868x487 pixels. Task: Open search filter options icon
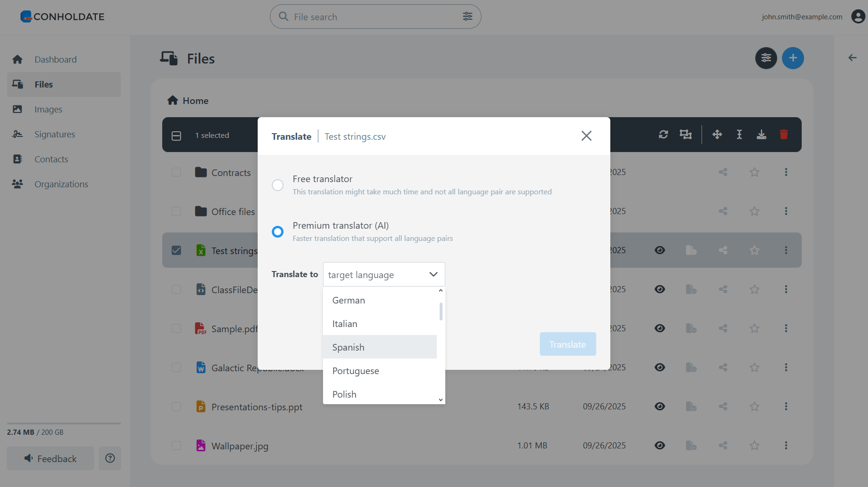467,16
